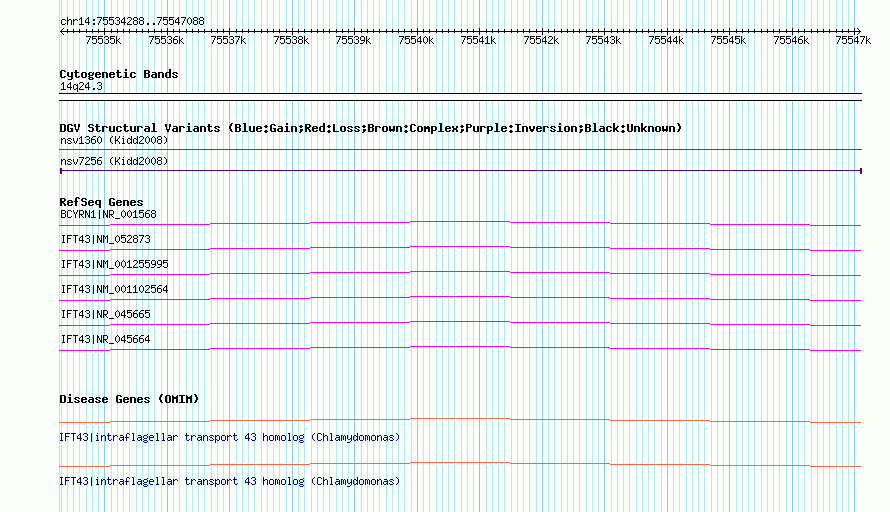Select the Disease Genes (OMIM) track title
Image resolution: width=890 pixels, height=512 pixels.
click(x=129, y=399)
